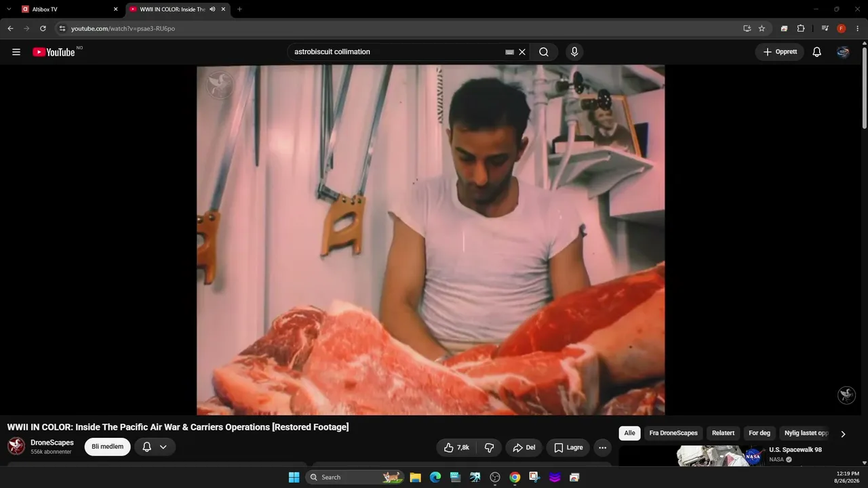
Task: Select the For deg filter chip
Action: (759, 433)
